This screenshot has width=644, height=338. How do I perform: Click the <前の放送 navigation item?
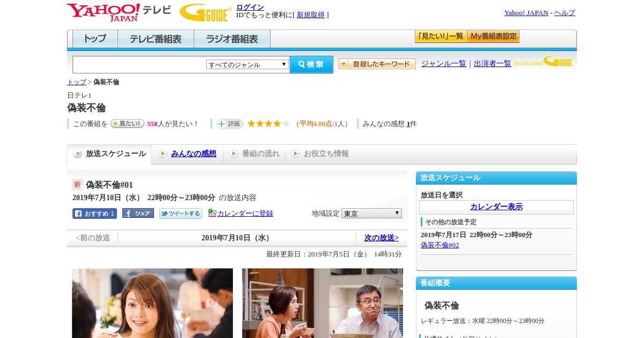click(x=92, y=238)
